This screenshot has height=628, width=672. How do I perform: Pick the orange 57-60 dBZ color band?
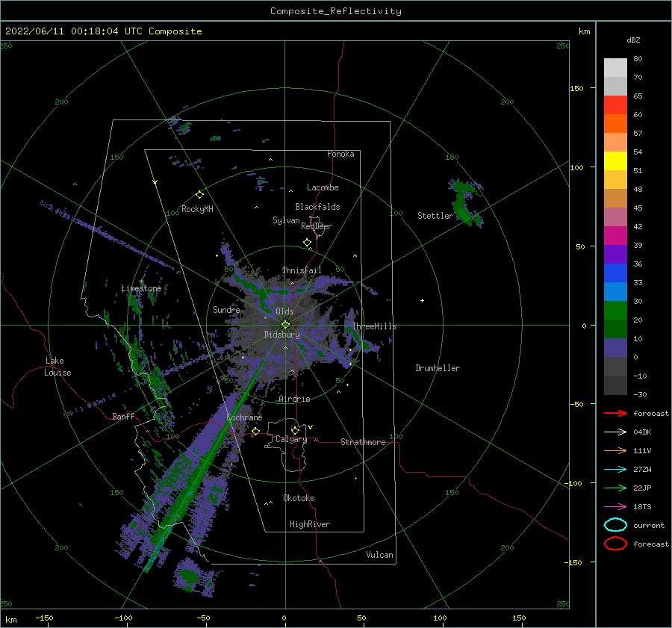(615, 124)
